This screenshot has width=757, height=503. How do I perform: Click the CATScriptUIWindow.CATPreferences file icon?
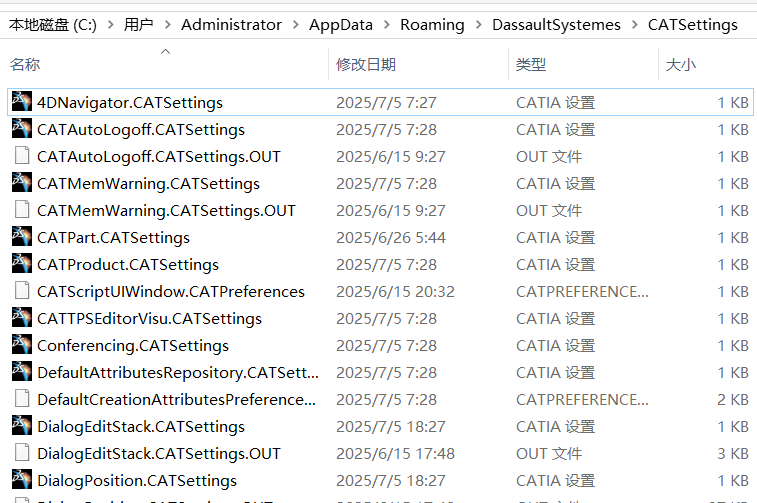click(x=21, y=291)
